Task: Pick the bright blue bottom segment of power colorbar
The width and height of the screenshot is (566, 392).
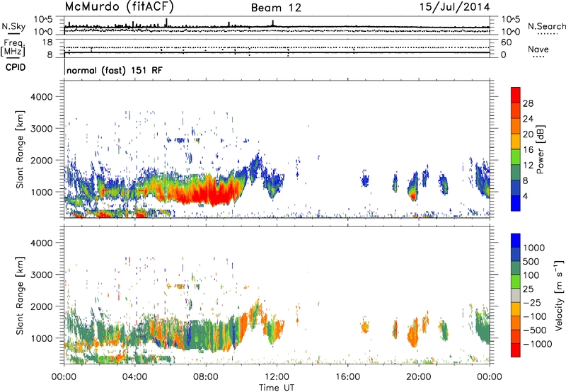Action: (x=516, y=203)
